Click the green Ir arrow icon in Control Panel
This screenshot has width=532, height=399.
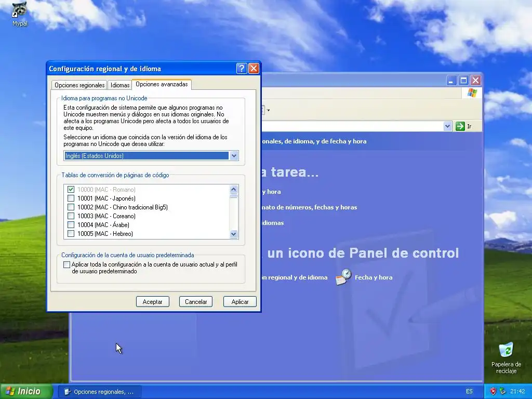point(460,126)
